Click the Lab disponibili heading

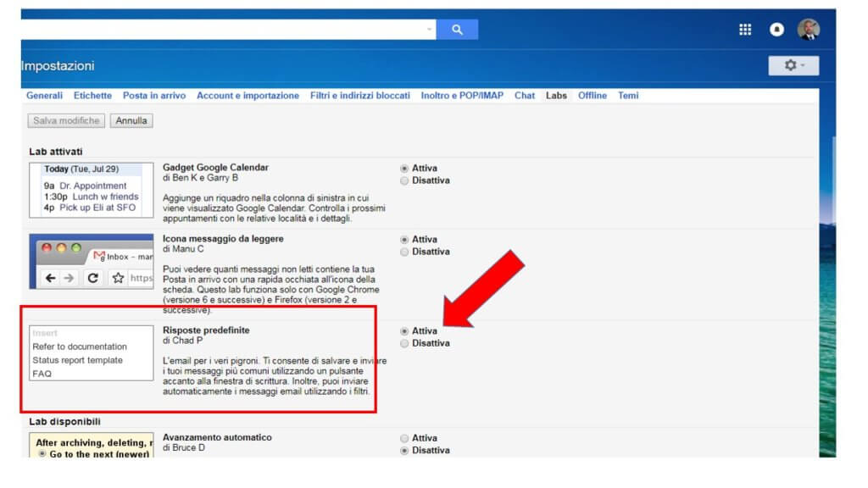(64, 422)
